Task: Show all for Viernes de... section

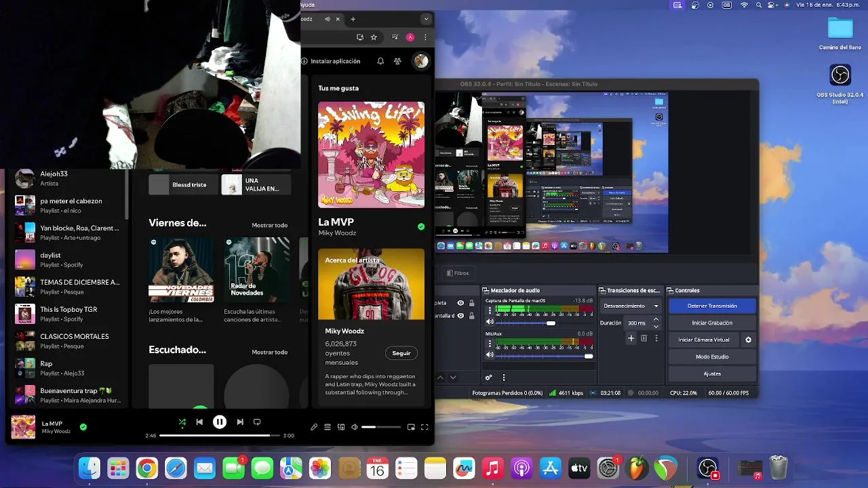Action: [x=270, y=225]
